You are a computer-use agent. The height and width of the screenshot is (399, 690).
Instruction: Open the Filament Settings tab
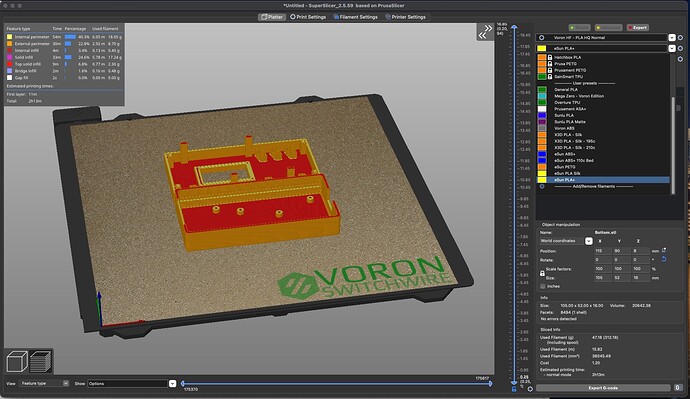point(355,17)
